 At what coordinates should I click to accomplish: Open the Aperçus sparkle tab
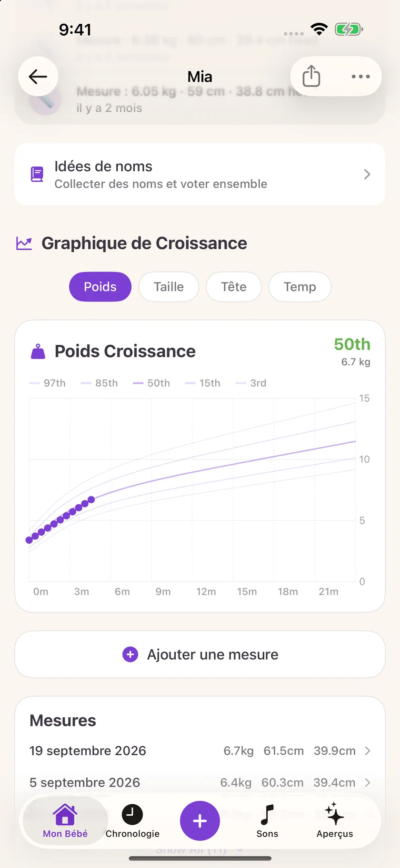tap(335, 821)
